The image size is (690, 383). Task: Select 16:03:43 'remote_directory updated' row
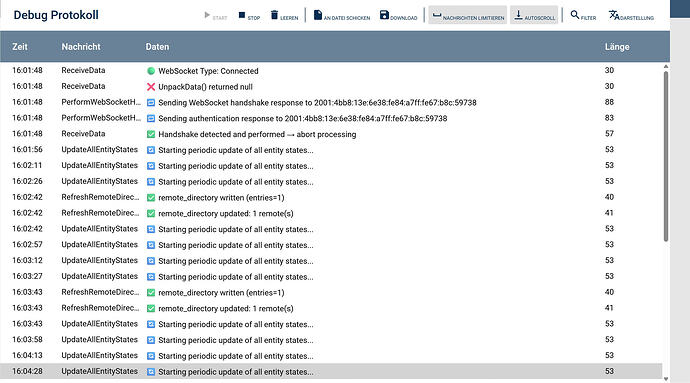click(x=331, y=309)
